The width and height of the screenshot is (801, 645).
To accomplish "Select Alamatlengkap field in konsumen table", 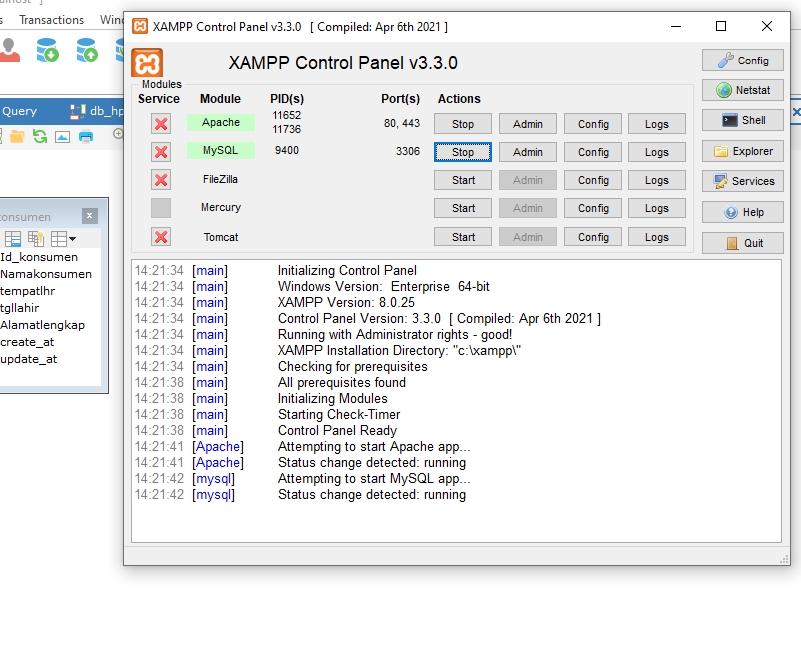I will (x=42, y=325).
